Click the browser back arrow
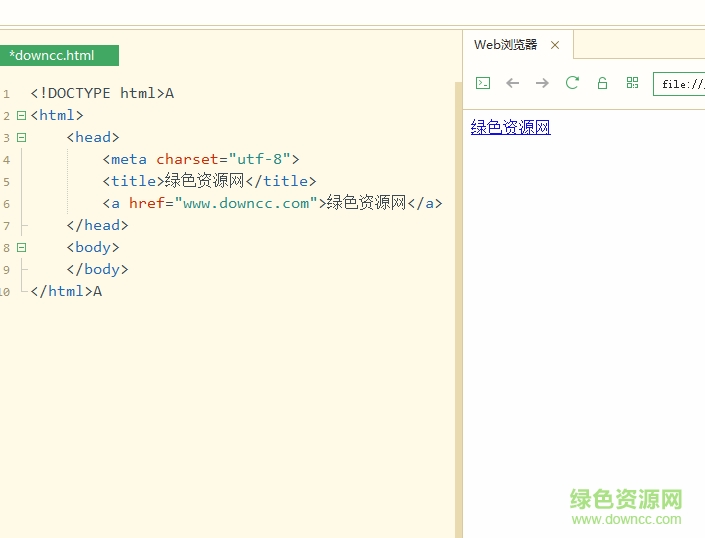The image size is (705, 538). pyautogui.click(x=513, y=83)
